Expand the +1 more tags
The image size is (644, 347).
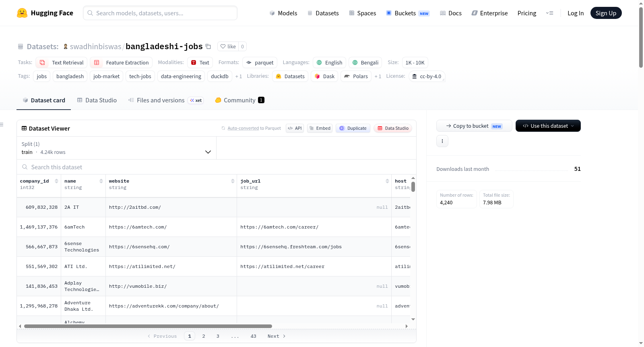[239, 76]
